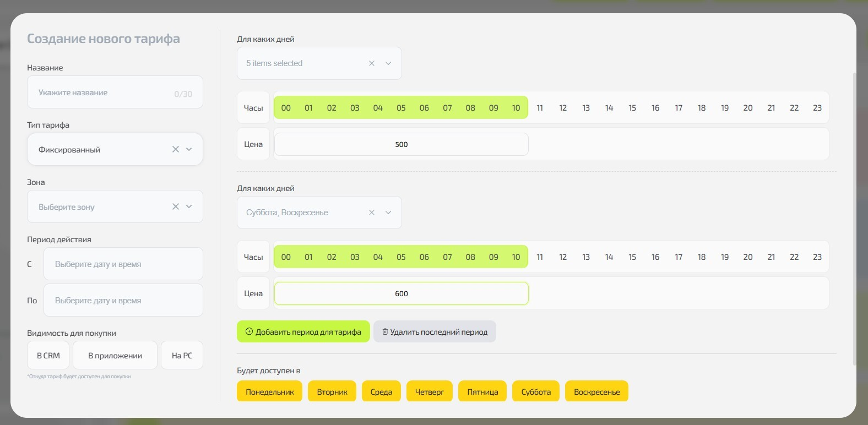This screenshot has height=425, width=868.
Task: Clear the Тип тарифа selection with X icon
Action: pyautogui.click(x=175, y=149)
